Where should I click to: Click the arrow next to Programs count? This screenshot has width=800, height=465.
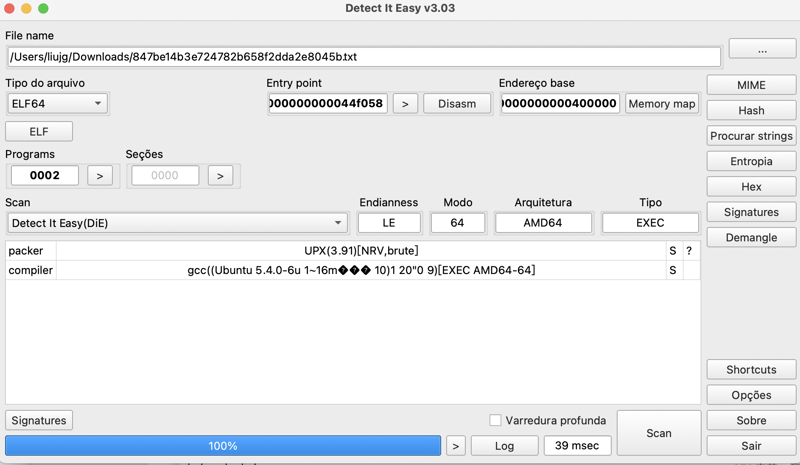[x=100, y=176]
